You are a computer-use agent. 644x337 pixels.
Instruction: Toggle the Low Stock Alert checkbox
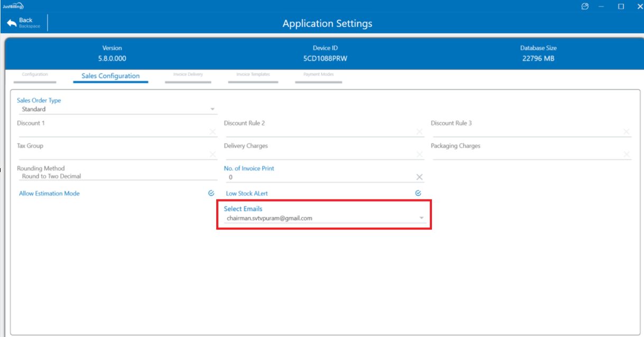[418, 194]
